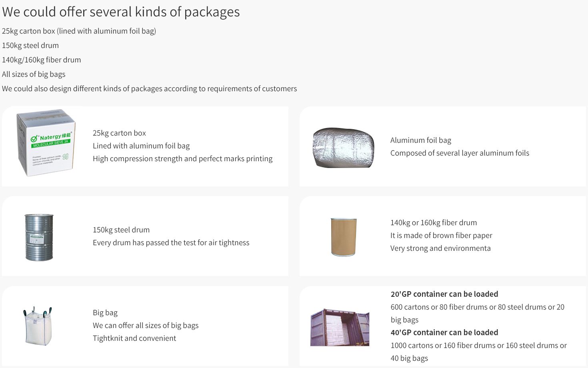This screenshot has width=588, height=368.
Task: Click '40'GP container can be loaded' heading
Action: tap(444, 332)
